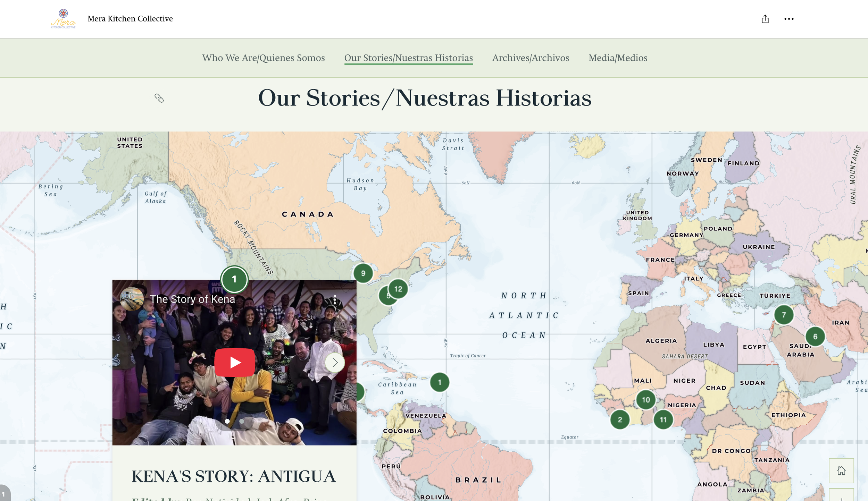Click the Mera Kitchen Collective title link
Screen dimensions: 868x501
coord(130,19)
